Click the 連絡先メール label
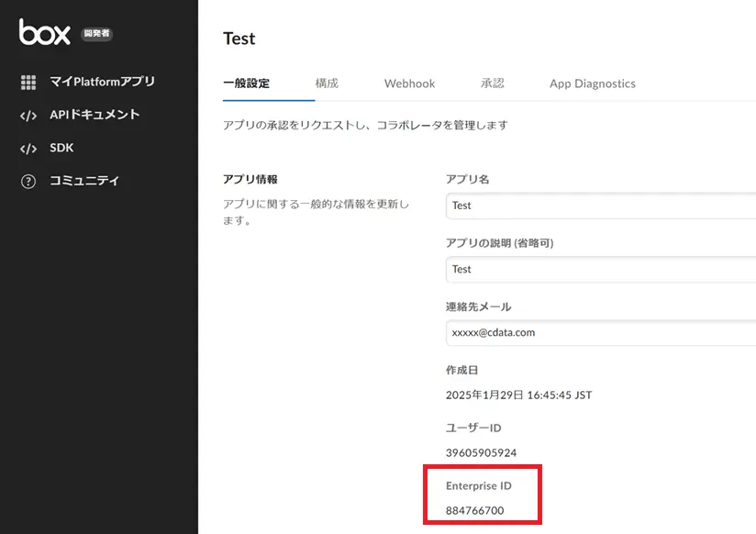The width and height of the screenshot is (756, 534). pos(478,306)
